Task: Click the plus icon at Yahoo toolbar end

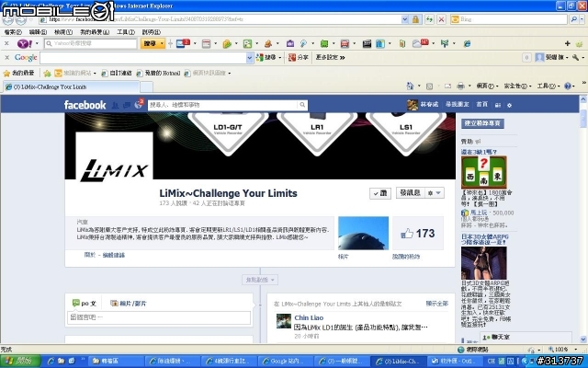Action: tap(567, 43)
